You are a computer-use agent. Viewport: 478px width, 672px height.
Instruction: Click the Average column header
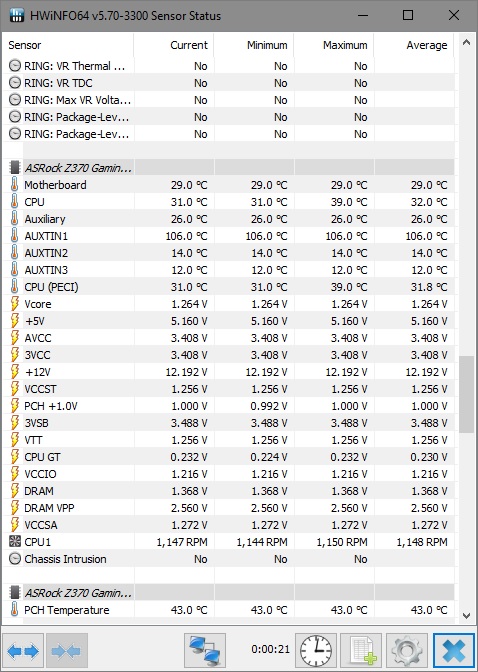[414, 45]
